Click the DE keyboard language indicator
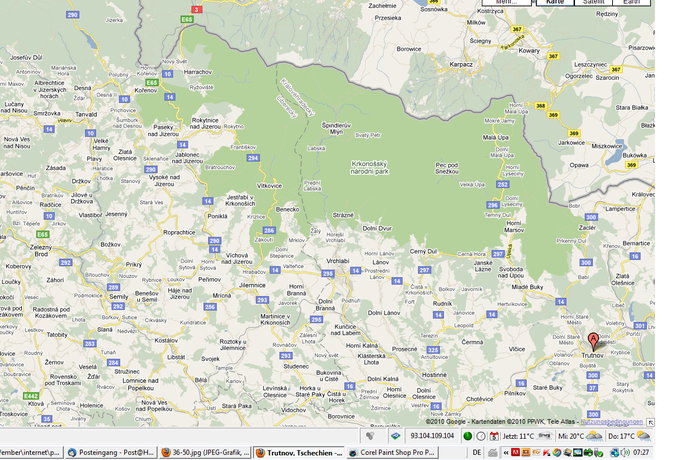 click(477, 452)
